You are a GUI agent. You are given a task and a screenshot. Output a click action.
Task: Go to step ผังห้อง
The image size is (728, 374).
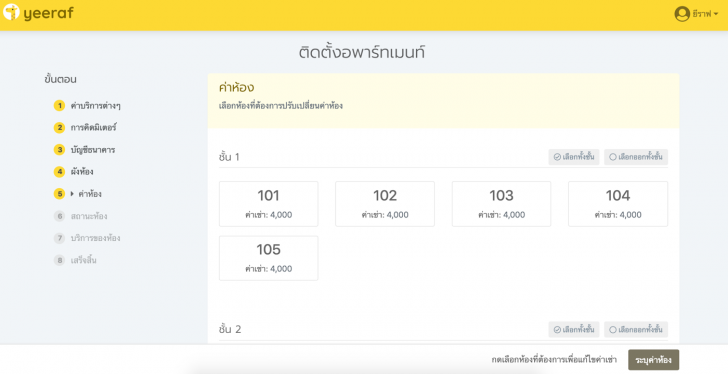82,172
